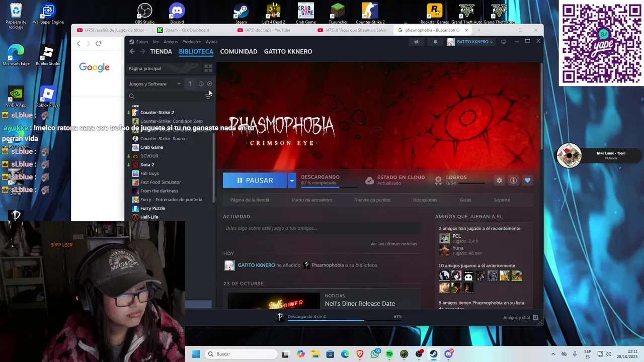Screen dimensions: 644x362
Task: Show recent games clock filter
Action: click(x=201, y=84)
